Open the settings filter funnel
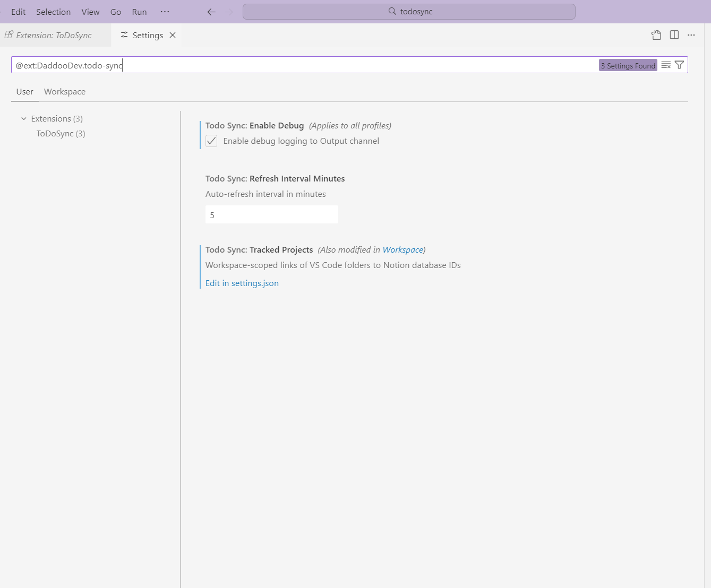 coord(679,65)
